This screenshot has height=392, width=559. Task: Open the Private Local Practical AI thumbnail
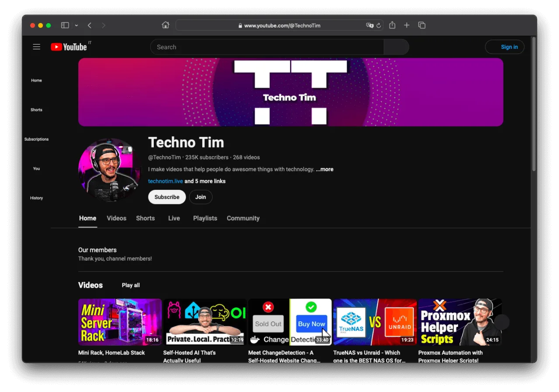click(205, 322)
